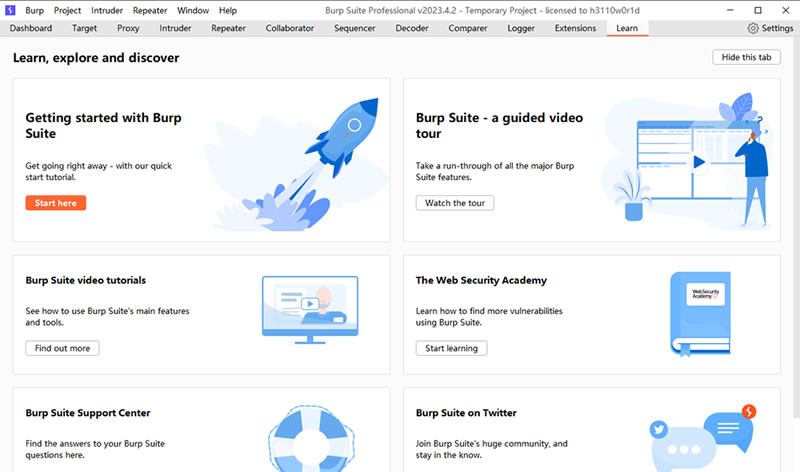Click Find out more for video tutorials
Screen dimensions: 800x472
point(62,348)
